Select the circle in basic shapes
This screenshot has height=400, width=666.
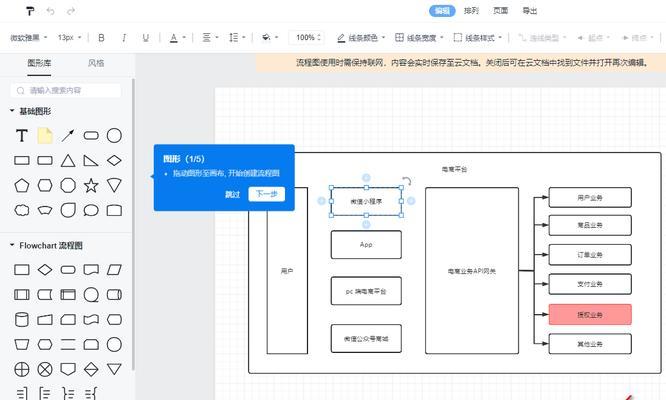pyautogui.click(x=114, y=136)
